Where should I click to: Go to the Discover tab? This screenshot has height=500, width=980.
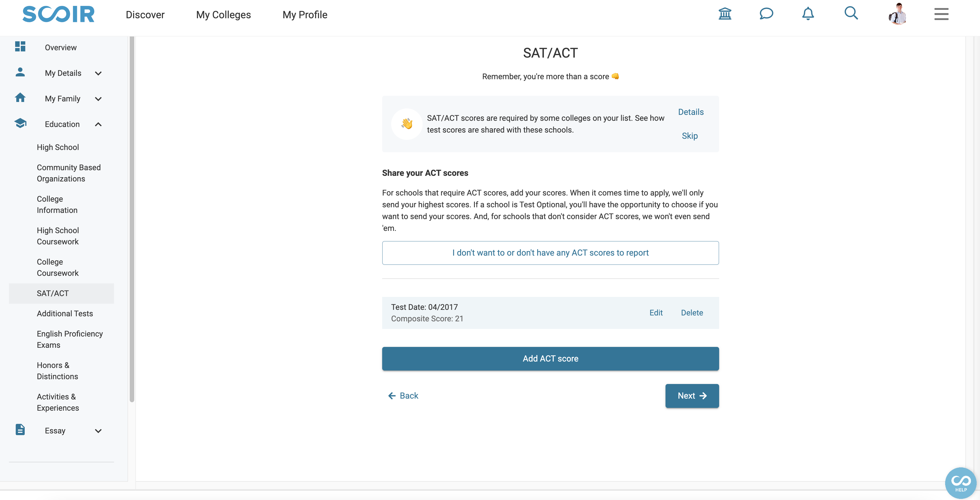[x=145, y=14]
